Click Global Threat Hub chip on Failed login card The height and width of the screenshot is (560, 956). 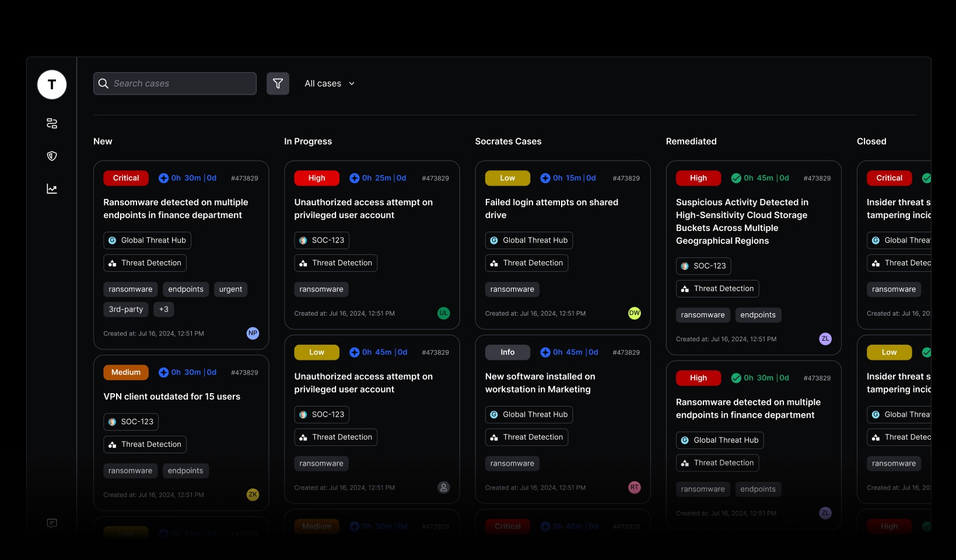pyautogui.click(x=528, y=240)
